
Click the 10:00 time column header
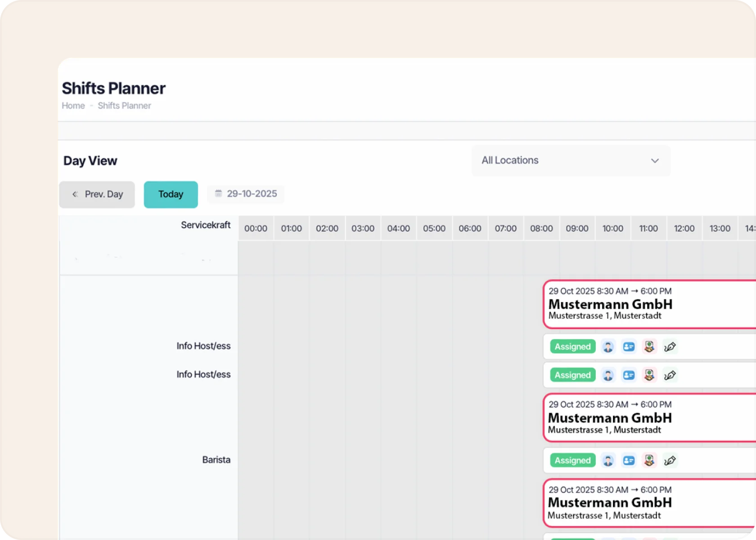click(x=613, y=229)
